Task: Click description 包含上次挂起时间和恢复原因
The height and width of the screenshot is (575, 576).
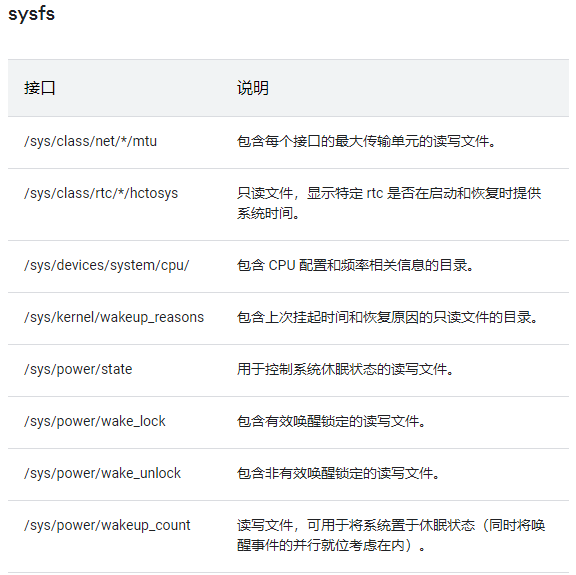Action: pyautogui.click(x=387, y=317)
